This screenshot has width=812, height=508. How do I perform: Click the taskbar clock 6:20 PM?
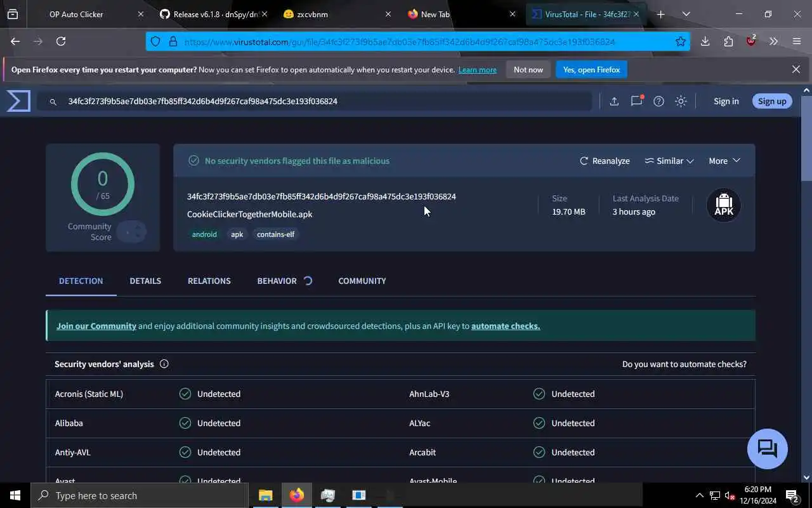tap(757, 490)
